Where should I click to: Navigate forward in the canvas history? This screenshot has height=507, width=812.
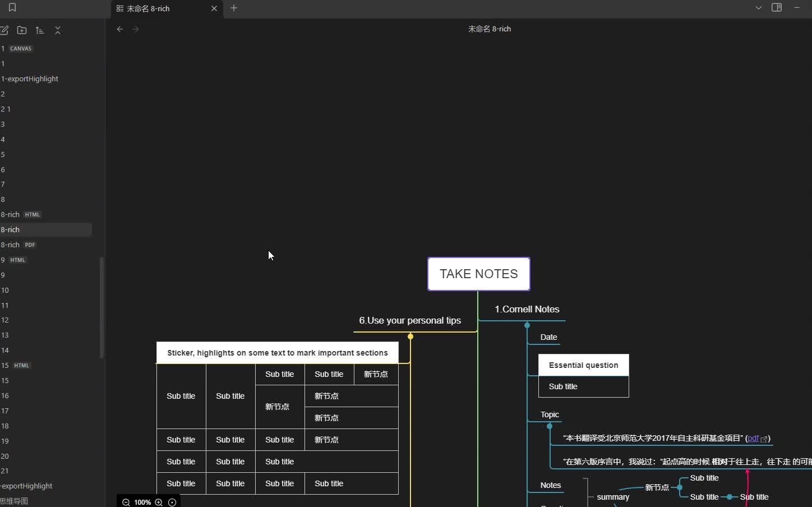[136, 29]
